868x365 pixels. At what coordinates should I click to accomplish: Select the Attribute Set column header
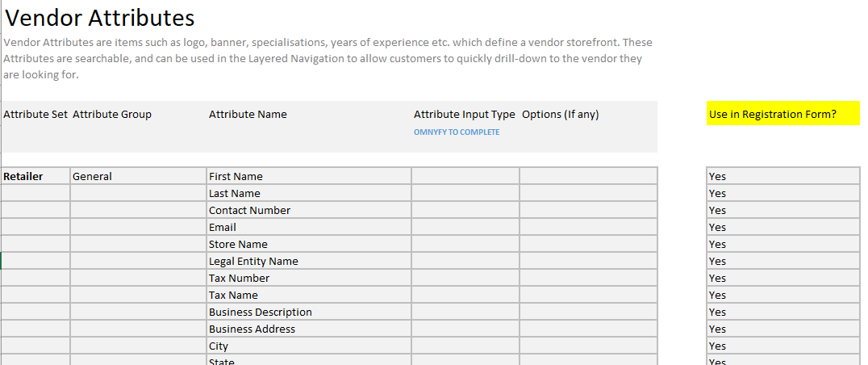pyautogui.click(x=35, y=115)
